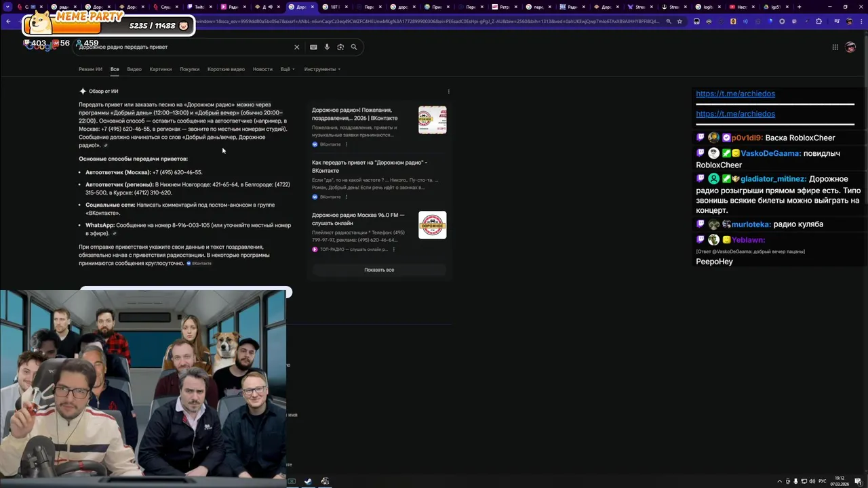The image size is (868, 488).
Task: Open 'Дорожное радио Москва 96.0 FM' link
Action: (358, 219)
